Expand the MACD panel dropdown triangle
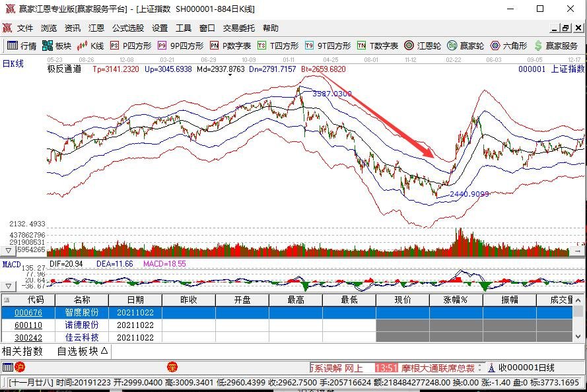Image resolution: width=587 pixels, height=392 pixels. (8, 286)
